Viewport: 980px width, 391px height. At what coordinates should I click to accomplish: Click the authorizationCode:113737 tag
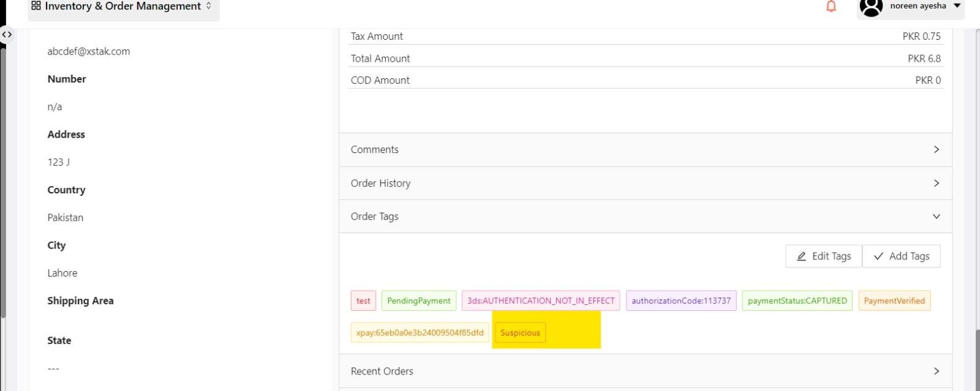pos(680,301)
